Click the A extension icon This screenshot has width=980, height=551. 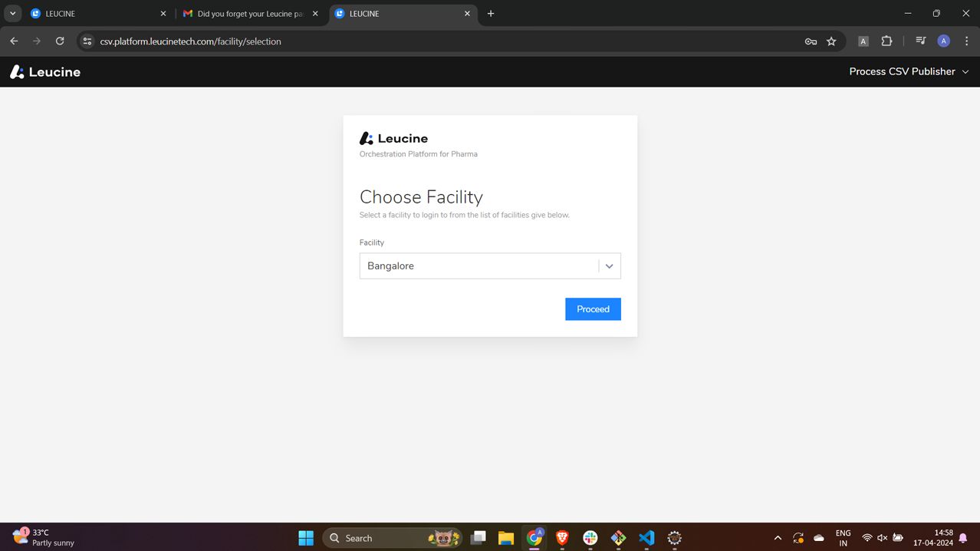click(863, 41)
